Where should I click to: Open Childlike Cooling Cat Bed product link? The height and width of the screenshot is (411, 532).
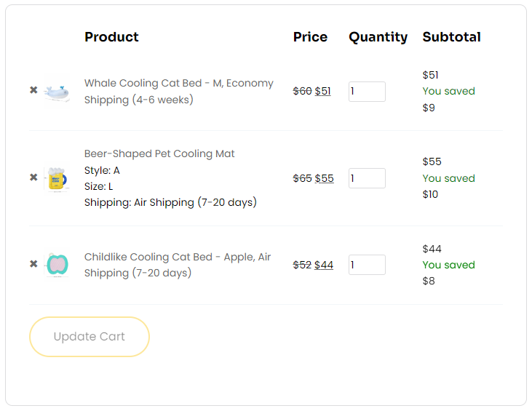click(178, 265)
